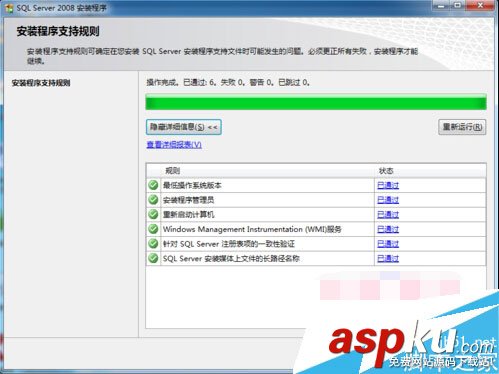Click green check icon for 最低操作系统版本
The width and height of the screenshot is (499, 374).
(153, 185)
